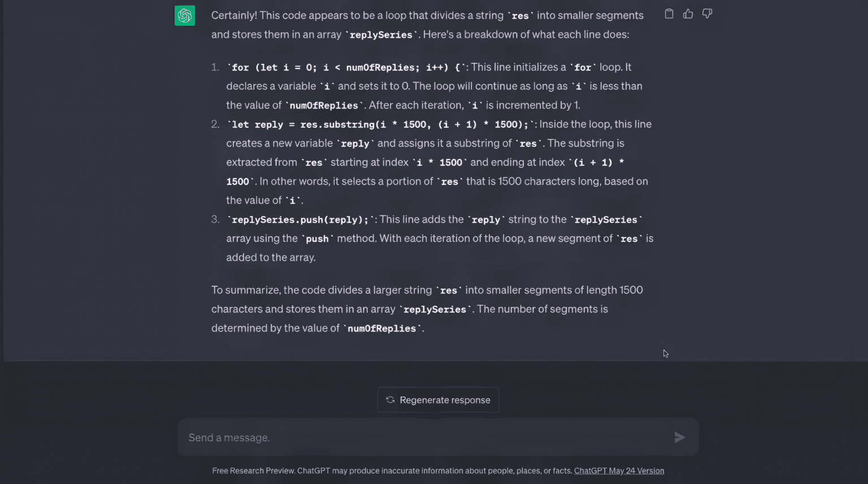Click the list number 3 marker

pyautogui.click(x=215, y=219)
